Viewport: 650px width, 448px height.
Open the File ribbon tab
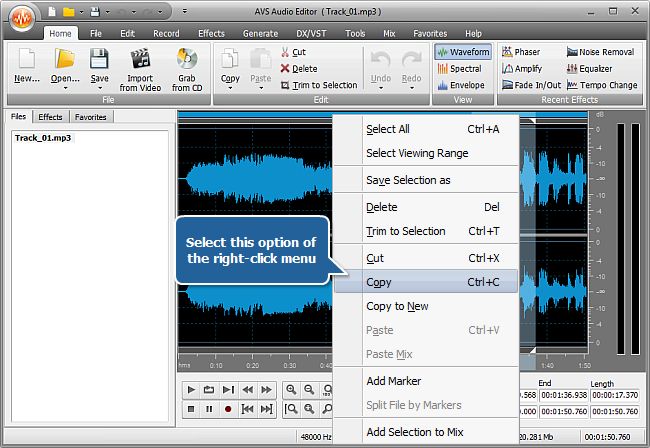pos(96,34)
